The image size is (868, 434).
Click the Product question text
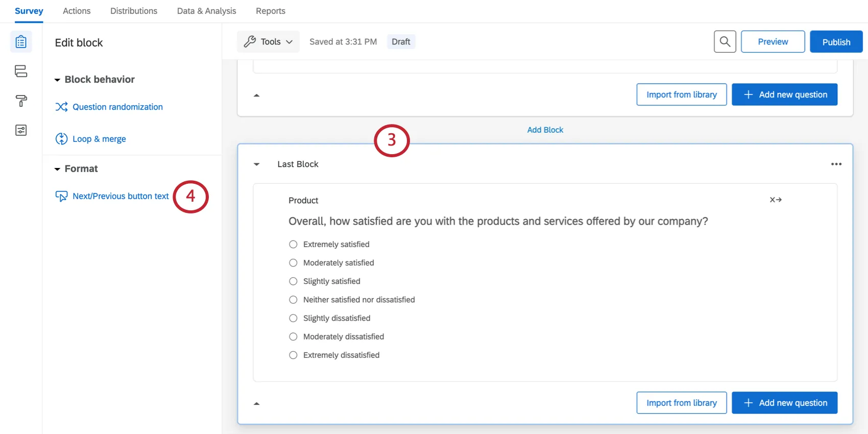pos(498,221)
